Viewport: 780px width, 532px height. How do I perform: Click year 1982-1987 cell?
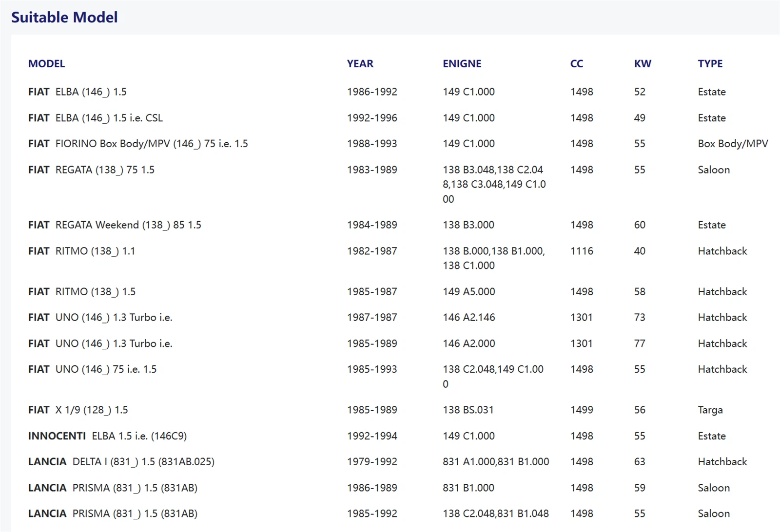[x=372, y=251]
